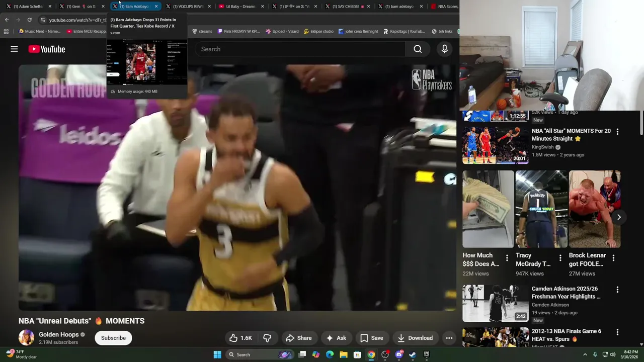The width and height of the screenshot is (644, 362).
Task: Open the streams bookmark
Action: pos(202,31)
